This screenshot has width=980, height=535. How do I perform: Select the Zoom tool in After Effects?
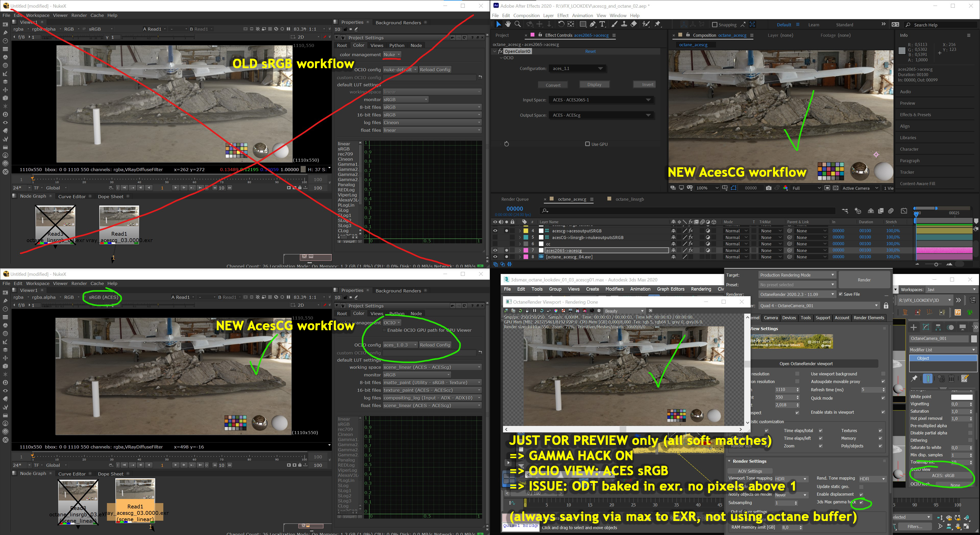click(x=518, y=24)
